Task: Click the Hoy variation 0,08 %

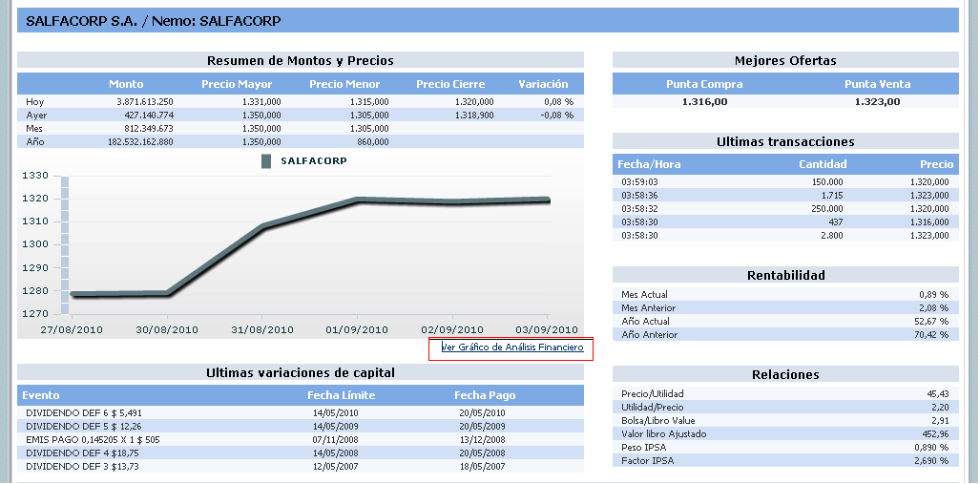Action: coord(559,101)
